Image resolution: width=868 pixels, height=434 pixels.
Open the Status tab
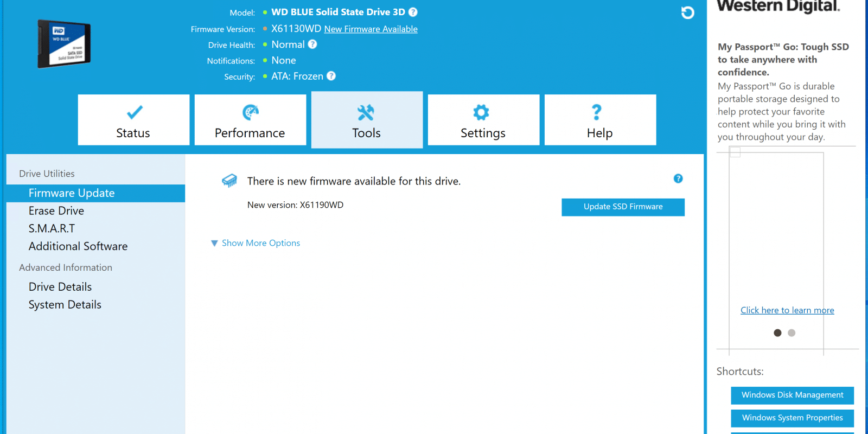pos(133,120)
